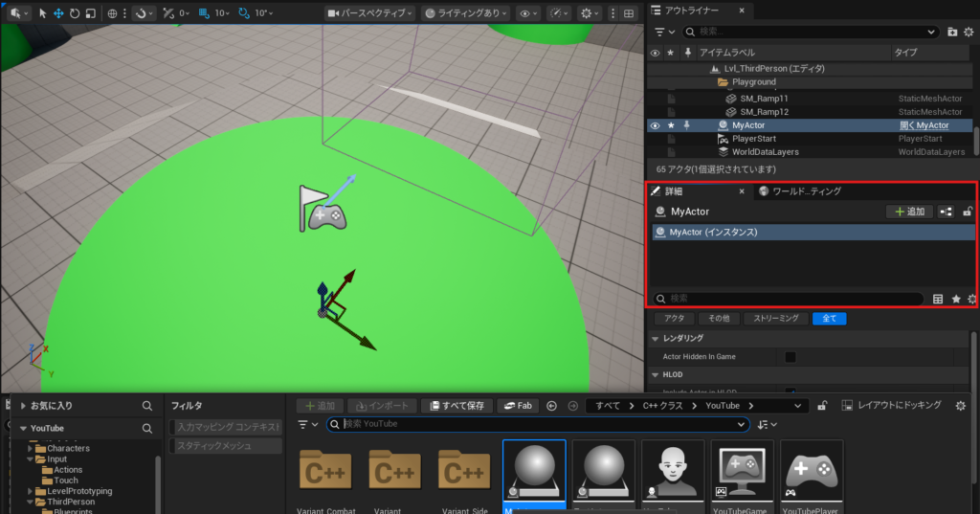Click the favorites star icon next to details search
The image size is (980, 514).
[x=955, y=299]
